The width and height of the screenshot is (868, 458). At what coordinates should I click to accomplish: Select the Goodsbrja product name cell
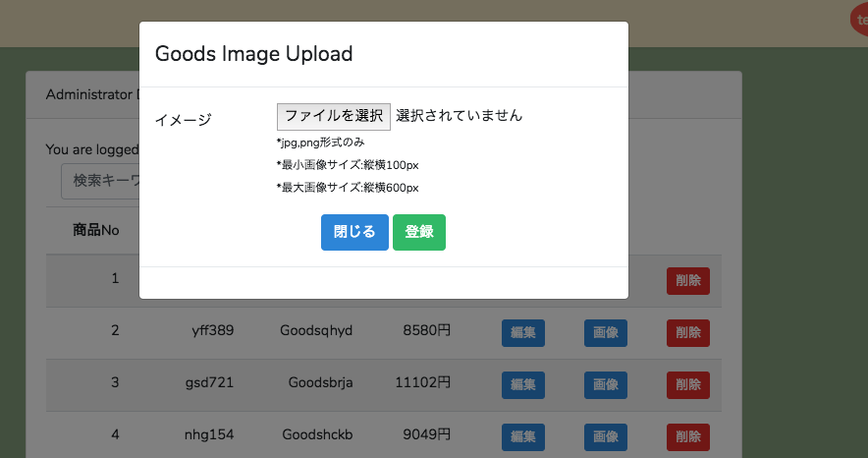(320, 383)
